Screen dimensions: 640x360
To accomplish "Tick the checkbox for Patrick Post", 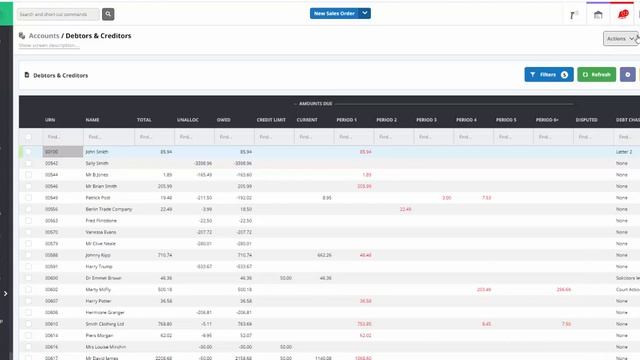I will [28, 198].
